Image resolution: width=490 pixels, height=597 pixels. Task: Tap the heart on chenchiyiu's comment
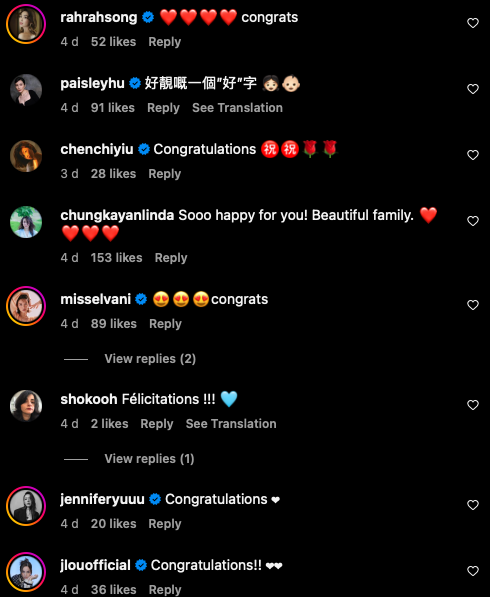pos(472,155)
